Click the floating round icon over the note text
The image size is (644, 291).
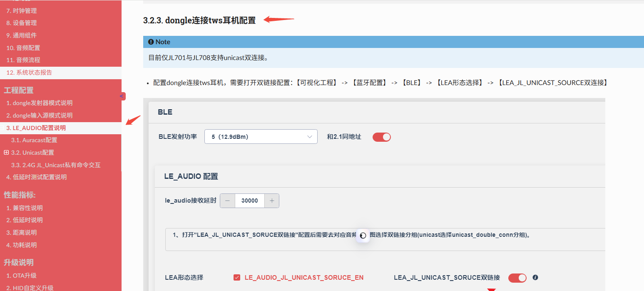click(x=363, y=235)
